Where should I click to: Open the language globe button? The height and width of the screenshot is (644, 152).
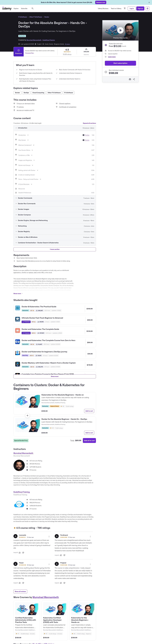click(147, 8)
